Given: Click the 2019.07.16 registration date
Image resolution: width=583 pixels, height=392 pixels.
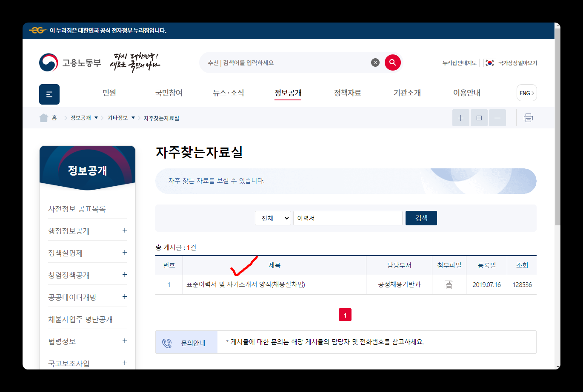Looking at the screenshot, I should tap(487, 285).
